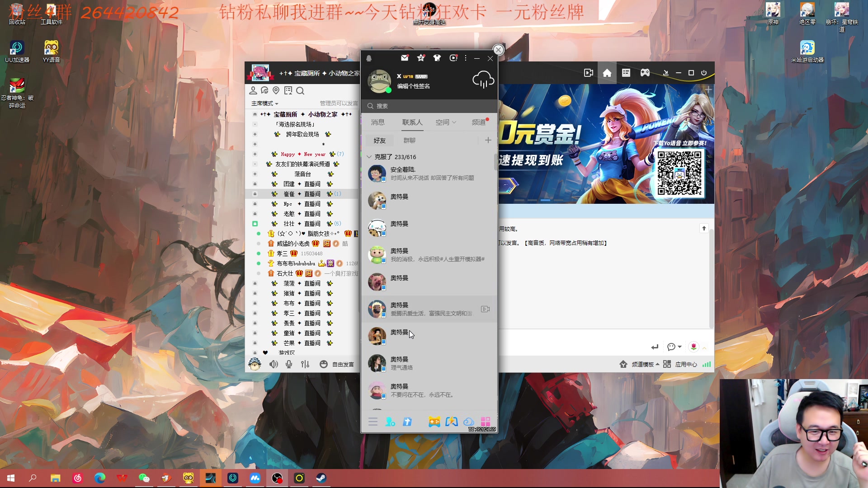Open the YY home icon in title bar
This screenshot has height=488, width=868.
pos(607,73)
